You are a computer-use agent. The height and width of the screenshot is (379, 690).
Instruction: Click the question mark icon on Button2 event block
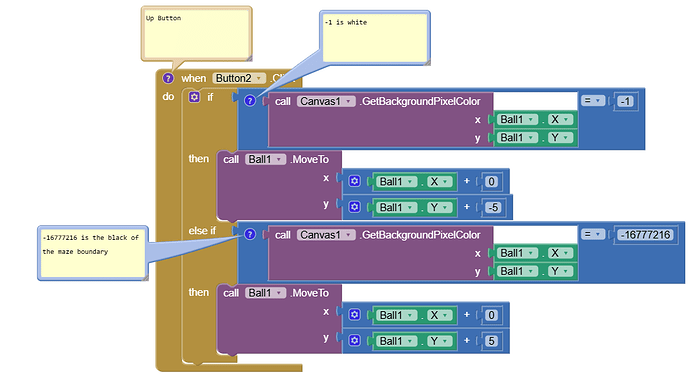(x=168, y=78)
